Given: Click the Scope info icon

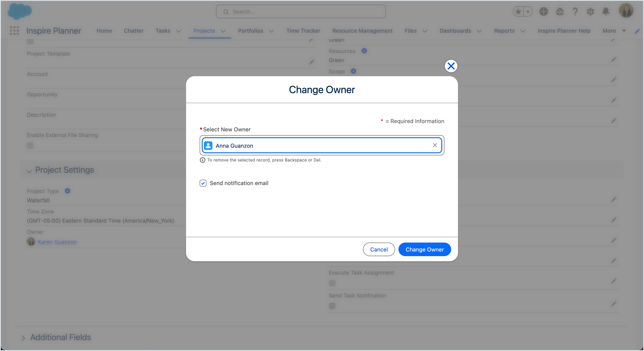Looking at the screenshot, I should click(x=353, y=71).
